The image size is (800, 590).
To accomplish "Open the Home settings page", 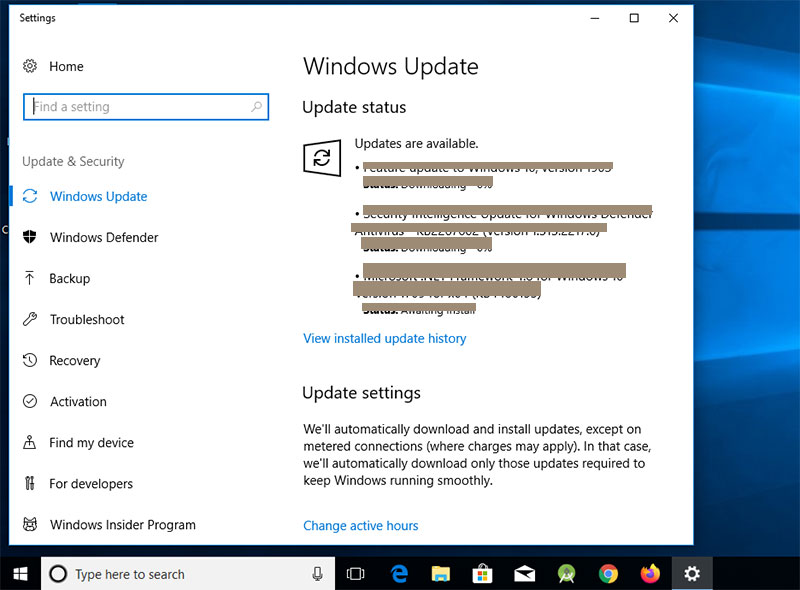I will click(66, 66).
